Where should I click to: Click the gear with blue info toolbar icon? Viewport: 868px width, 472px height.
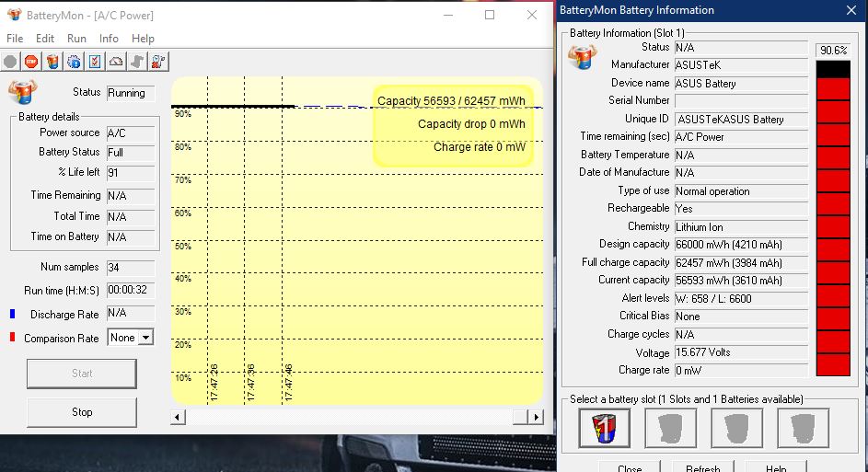pyautogui.click(x=74, y=62)
